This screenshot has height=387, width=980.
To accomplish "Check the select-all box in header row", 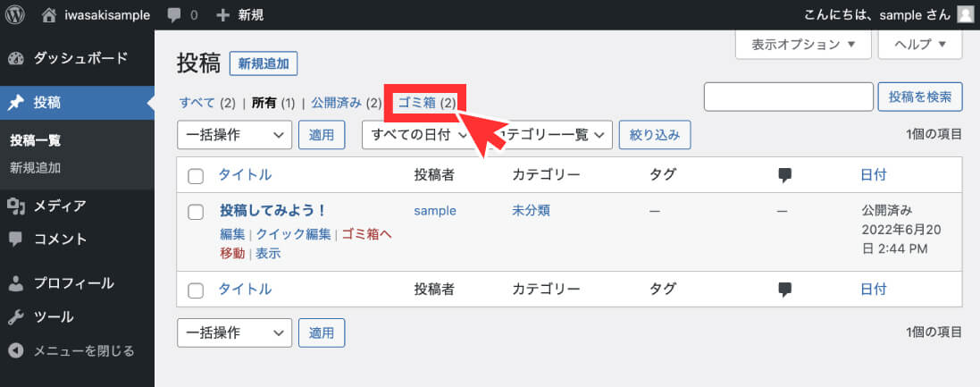I will (196, 176).
